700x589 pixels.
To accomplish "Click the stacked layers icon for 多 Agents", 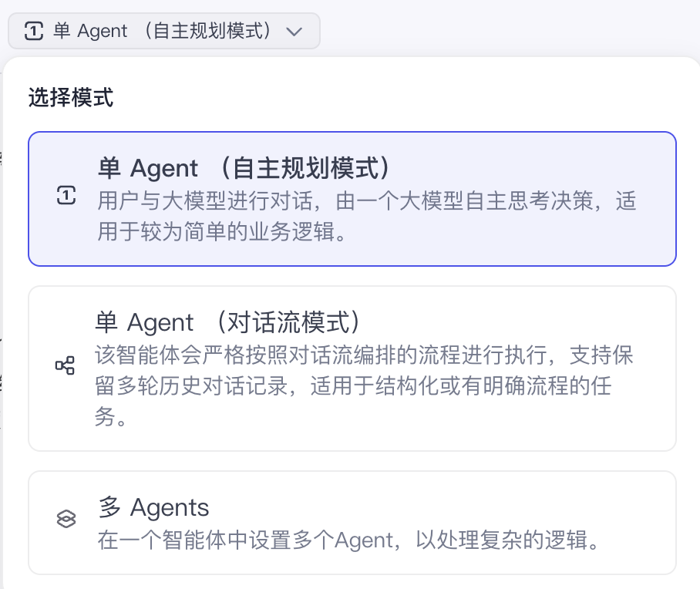I will (x=66, y=520).
